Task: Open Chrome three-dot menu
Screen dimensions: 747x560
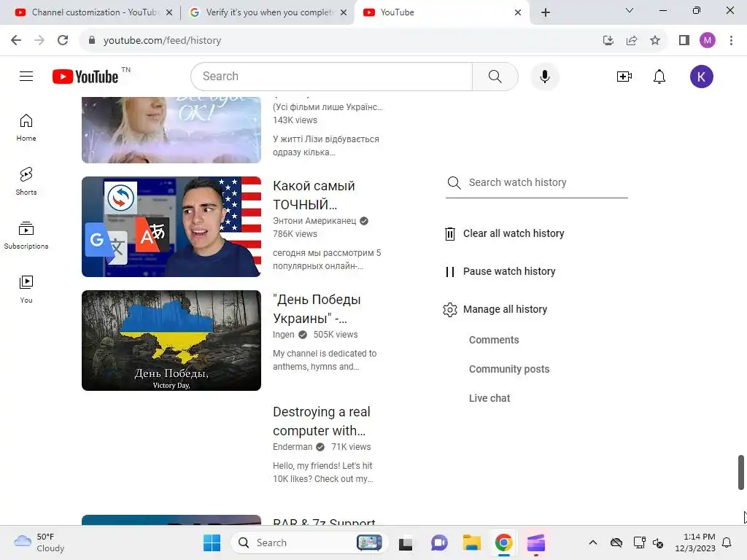Action: point(731,41)
